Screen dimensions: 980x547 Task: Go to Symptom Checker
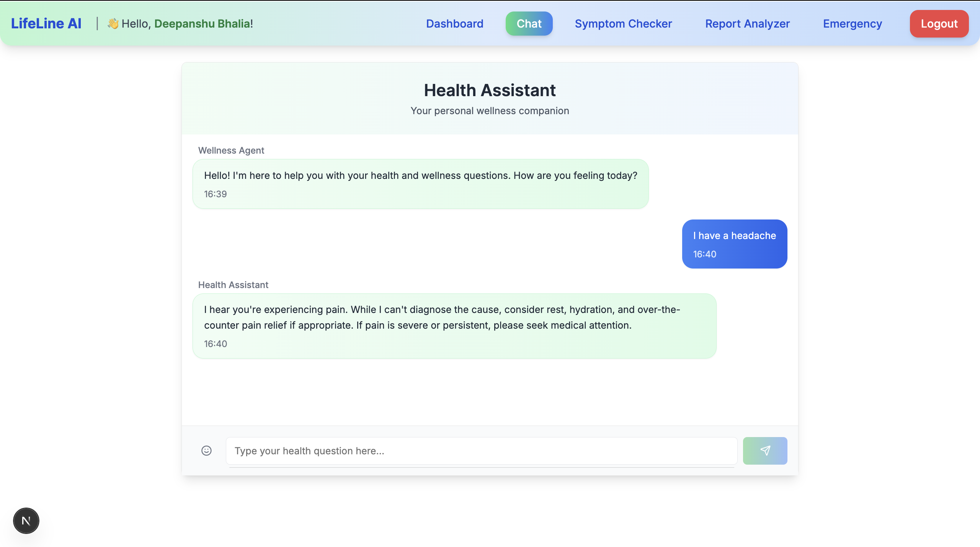click(x=623, y=24)
